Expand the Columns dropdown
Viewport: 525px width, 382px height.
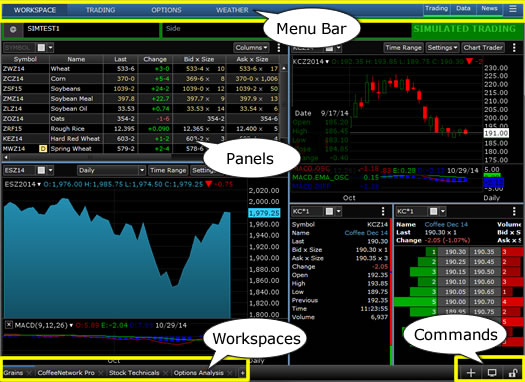(251, 48)
